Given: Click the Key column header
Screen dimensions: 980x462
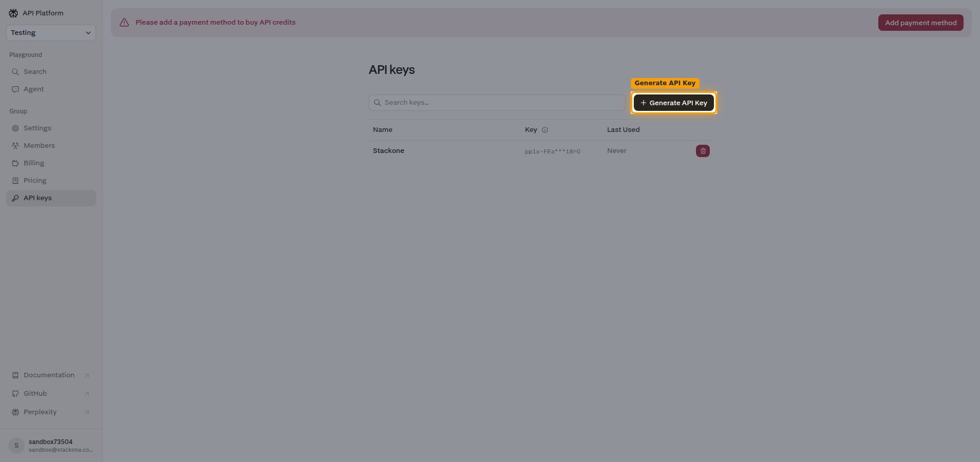Looking at the screenshot, I should (x=531, y=130).
